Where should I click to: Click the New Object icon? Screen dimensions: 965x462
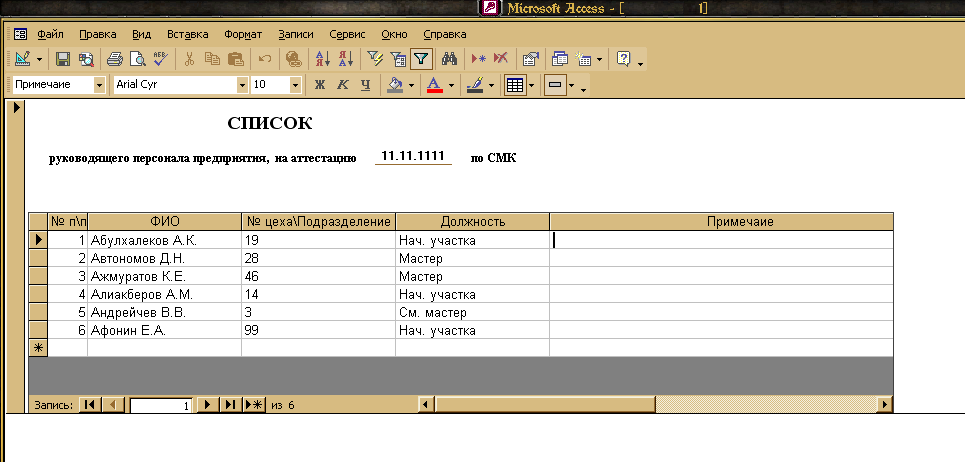click(583, 59)
